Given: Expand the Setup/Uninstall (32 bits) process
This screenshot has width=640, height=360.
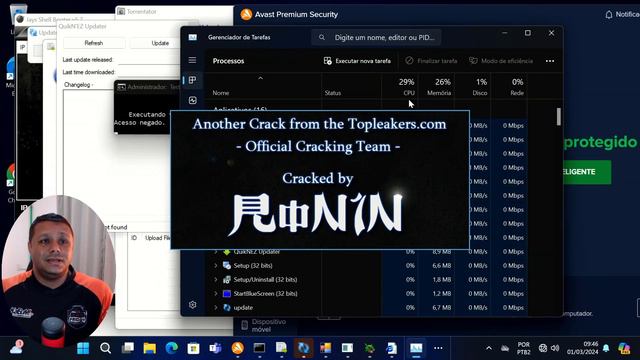Looking at the screenshot, I should click(216, 280).
